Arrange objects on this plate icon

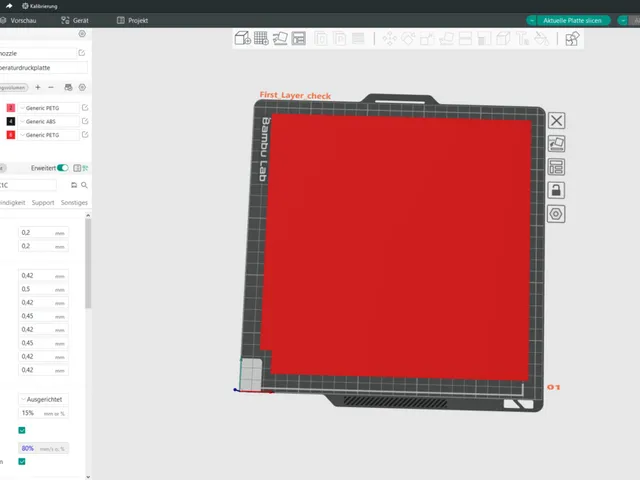(556, 167)
